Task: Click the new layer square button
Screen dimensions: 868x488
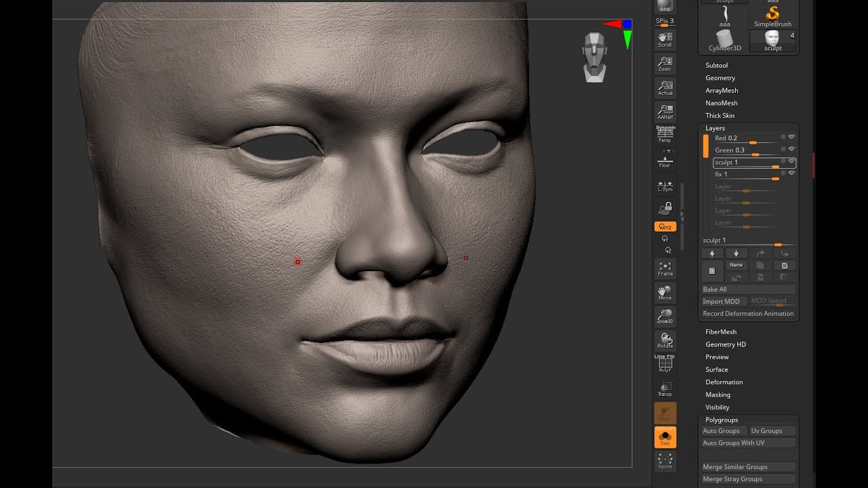Action: (712, 270)
